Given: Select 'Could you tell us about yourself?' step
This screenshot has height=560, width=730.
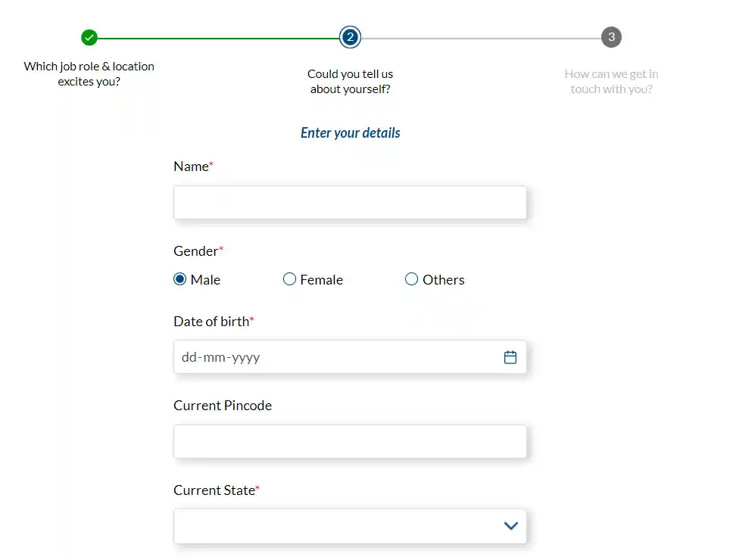Looking at the screenshot, I should [x=350, y=82].
